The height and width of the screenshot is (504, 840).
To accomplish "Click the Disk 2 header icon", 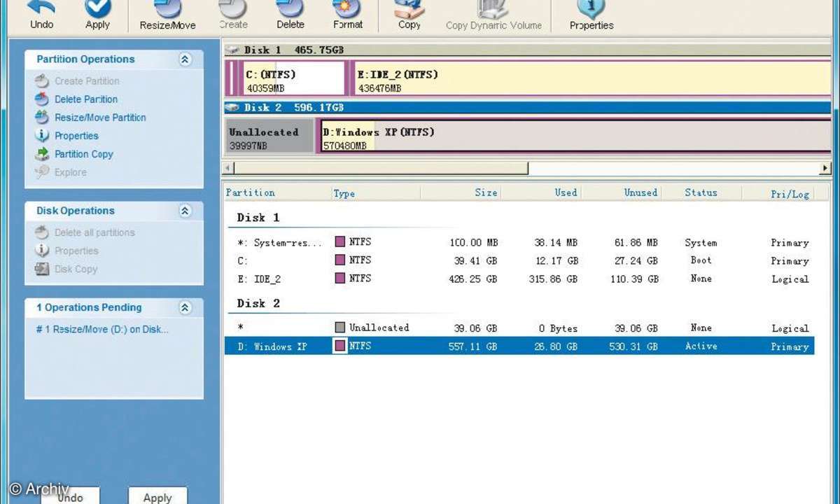I will 232,108.
